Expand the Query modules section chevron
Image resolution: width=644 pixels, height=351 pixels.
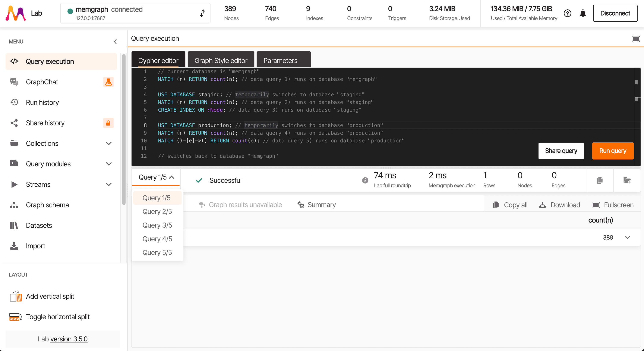[108, 164]
